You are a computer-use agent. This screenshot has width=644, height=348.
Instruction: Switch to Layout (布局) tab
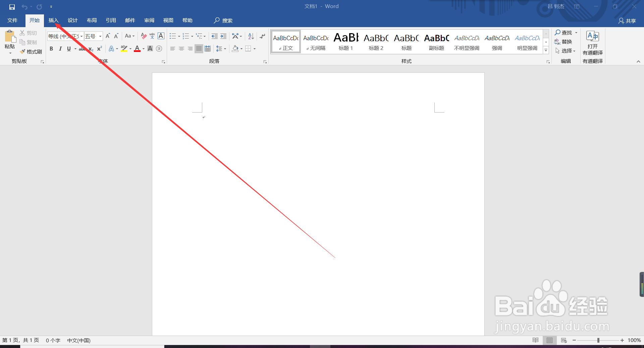pos(92,20)
